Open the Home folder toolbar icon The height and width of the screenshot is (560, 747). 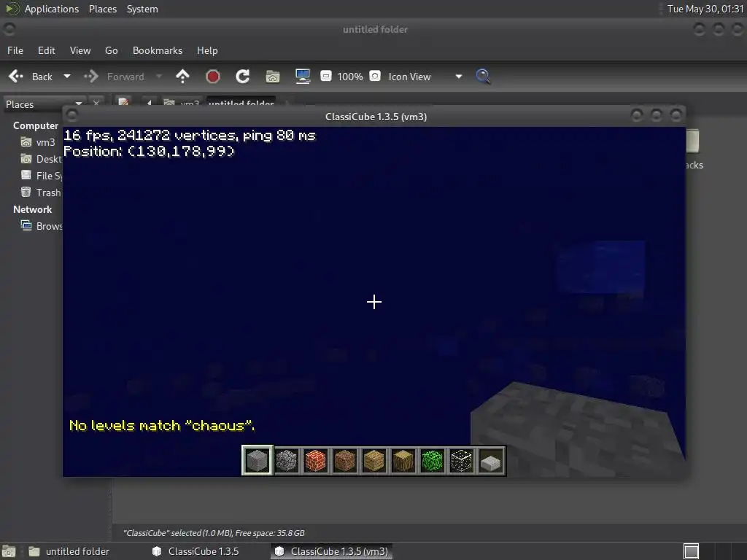click(x=273, y=76)
